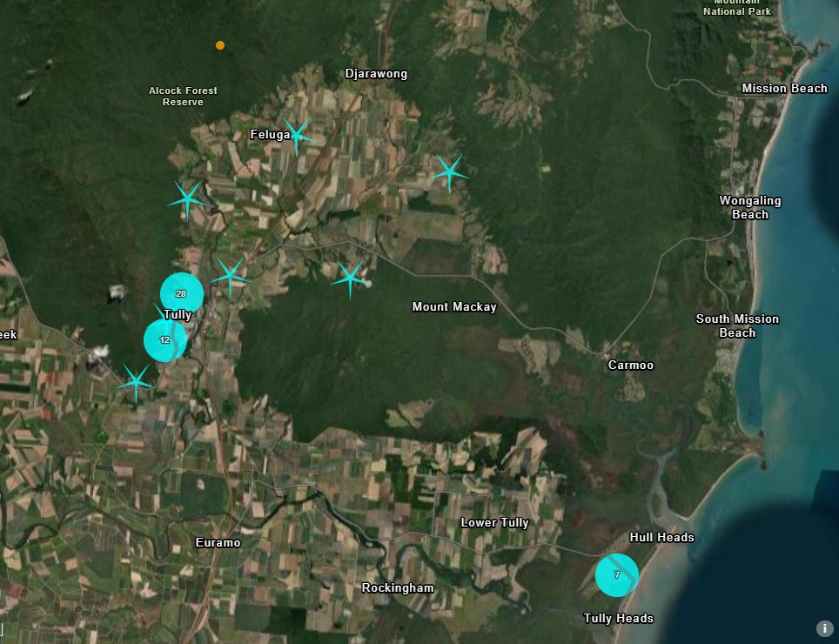This screenshot has height=644, width=839.
Task: Select the Carmoo place label
Action: 629,365
